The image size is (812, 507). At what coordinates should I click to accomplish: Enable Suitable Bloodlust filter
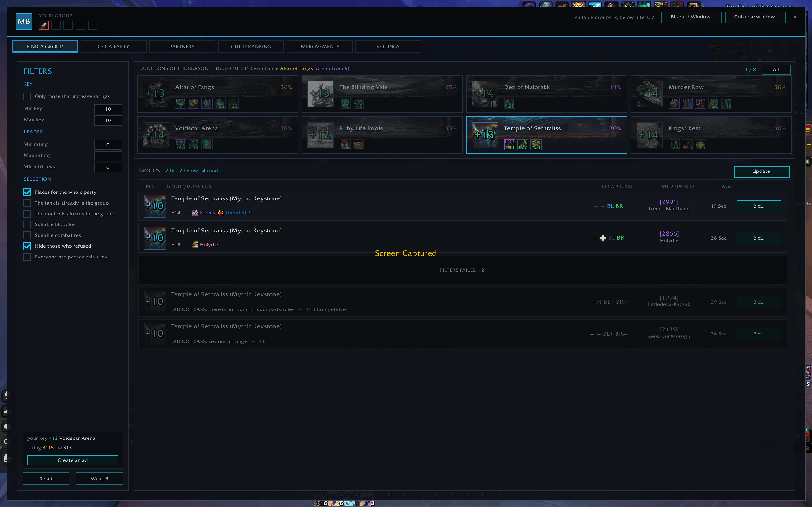pos(27,224)
